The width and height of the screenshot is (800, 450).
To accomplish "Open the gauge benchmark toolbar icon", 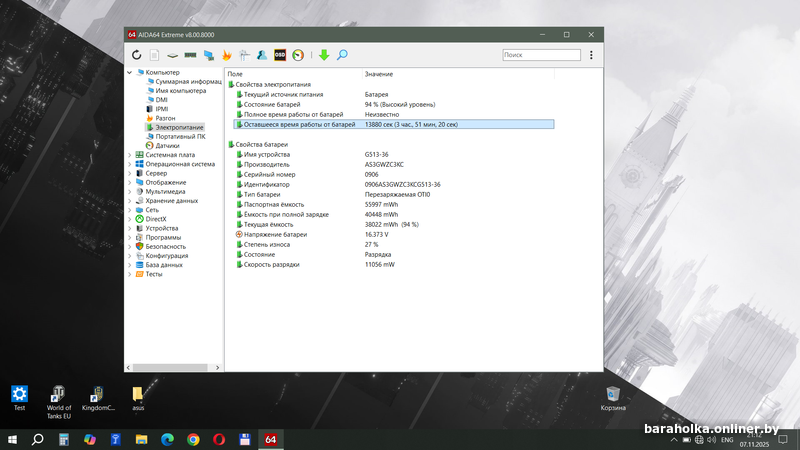I will (x=298, y=55).
